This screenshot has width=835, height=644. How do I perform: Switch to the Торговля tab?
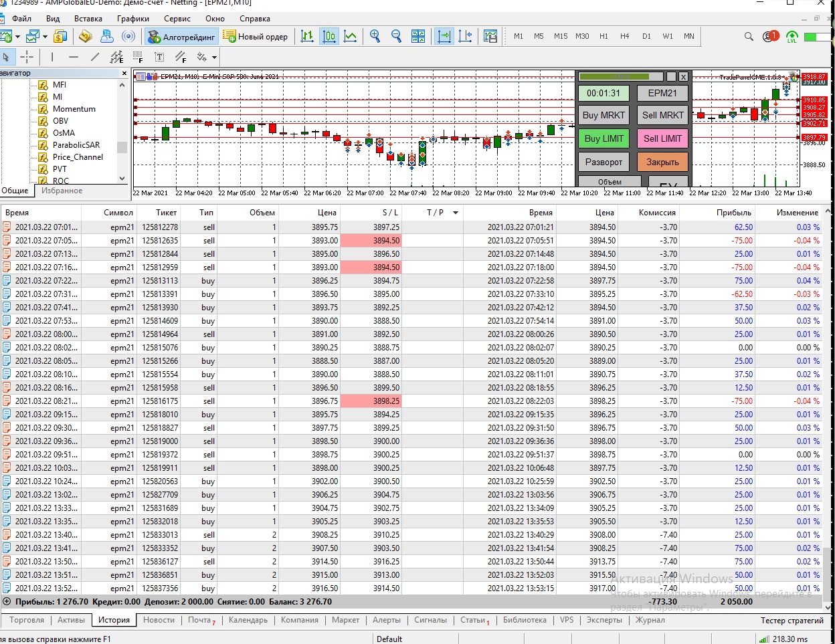pos(27,620)
